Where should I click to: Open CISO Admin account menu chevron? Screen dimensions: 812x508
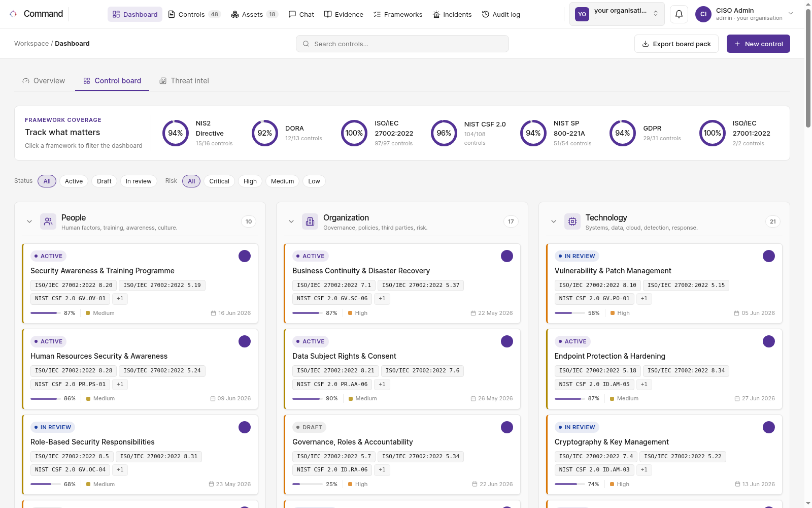coord(791,14)
